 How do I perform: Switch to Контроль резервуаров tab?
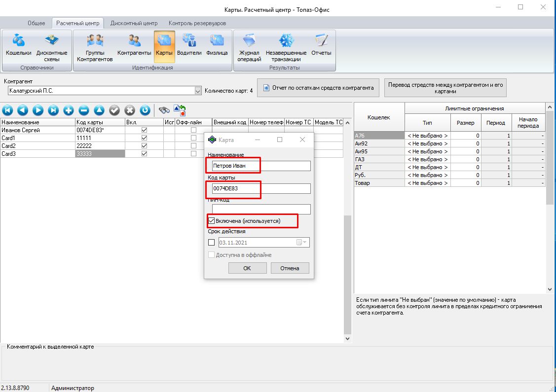[197, 23]
